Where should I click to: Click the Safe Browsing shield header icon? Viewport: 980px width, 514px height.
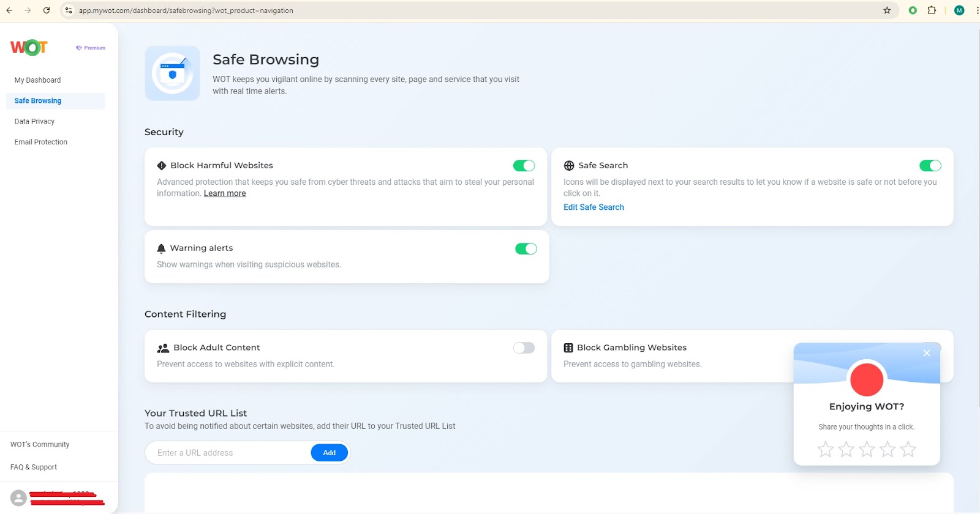[173, 73]
